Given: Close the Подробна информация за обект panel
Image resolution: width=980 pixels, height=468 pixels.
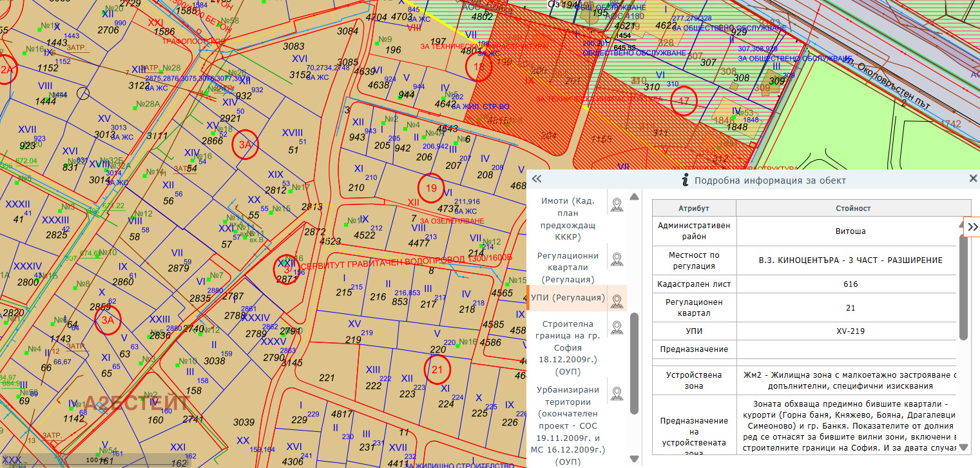Looking at the screenshot, I should pyautogui.click(x=973, y=179).
